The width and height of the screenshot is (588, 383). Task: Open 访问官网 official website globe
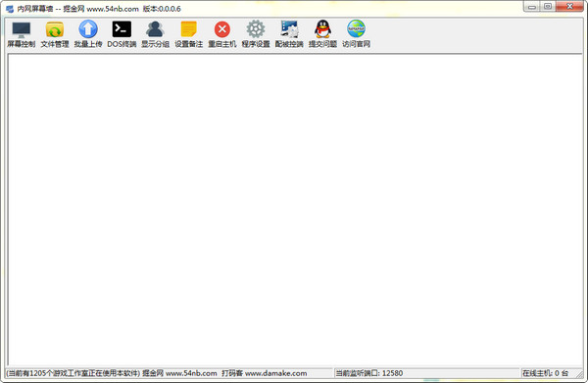coord(357,34)
